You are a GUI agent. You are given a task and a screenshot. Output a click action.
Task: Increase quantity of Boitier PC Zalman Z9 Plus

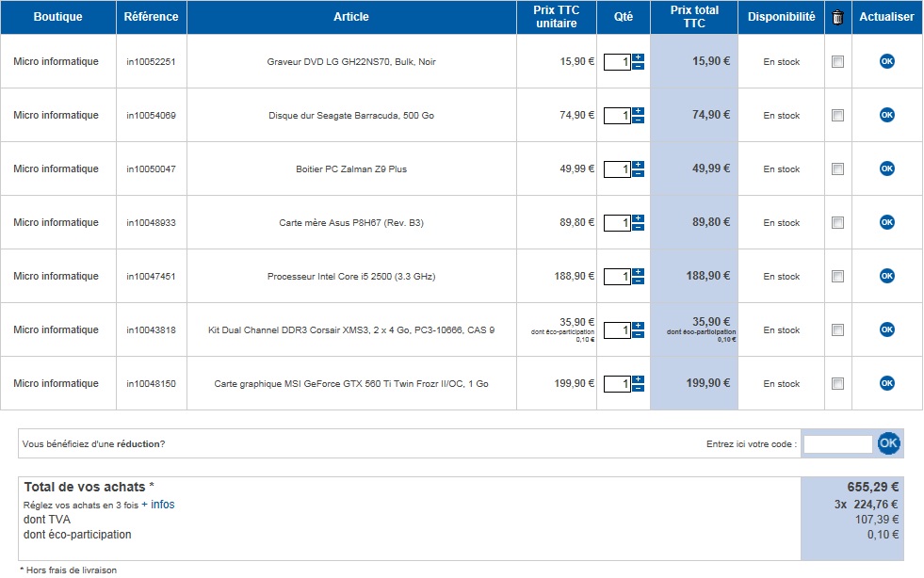(x=638, y=164)
